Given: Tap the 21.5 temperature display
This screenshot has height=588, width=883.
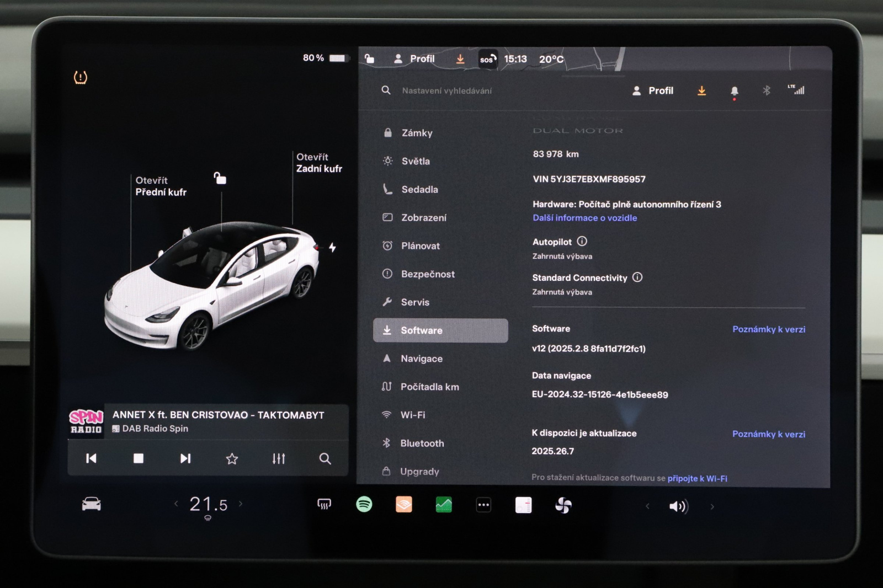Looking at the screenshot, I should coord(208,504).
